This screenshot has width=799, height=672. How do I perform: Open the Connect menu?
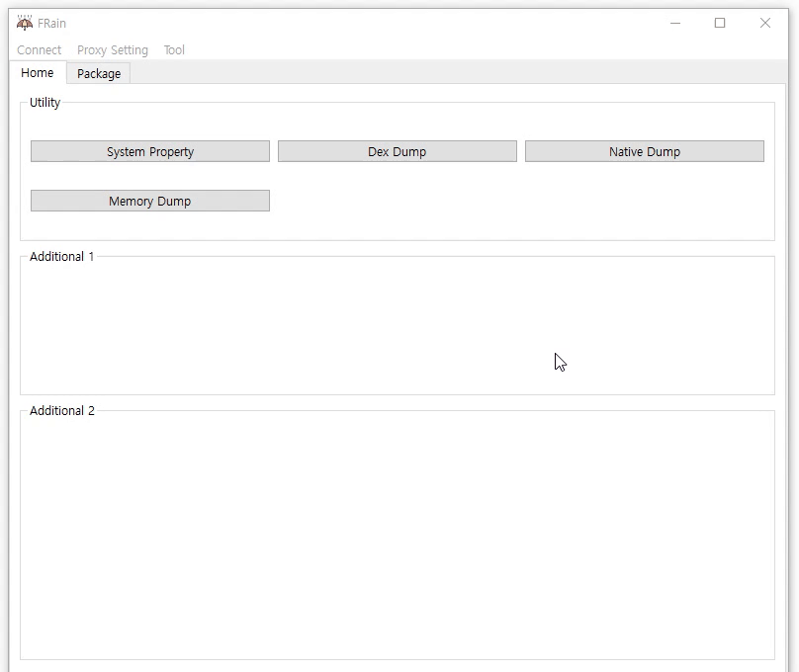coord(39,49)
